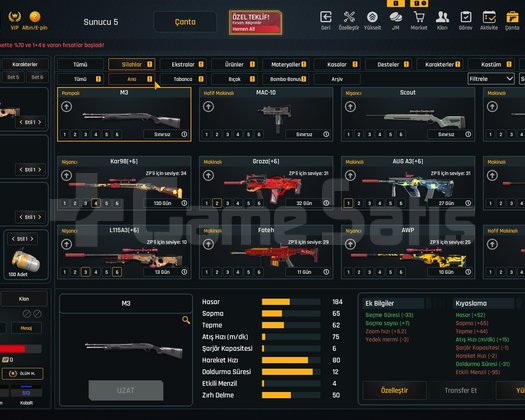Click the upgrade arrow on Scout card

point(350,107)
